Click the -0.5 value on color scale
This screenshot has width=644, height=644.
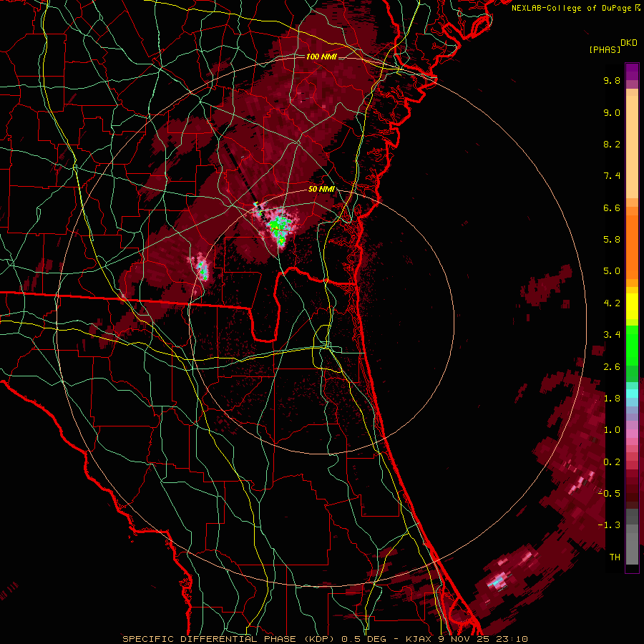tap(609, 494)
